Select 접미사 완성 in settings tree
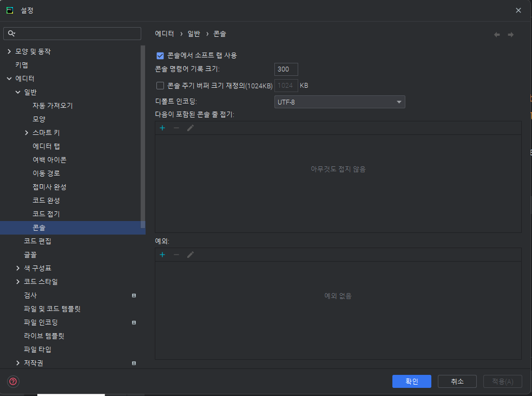 coord(50,187)
